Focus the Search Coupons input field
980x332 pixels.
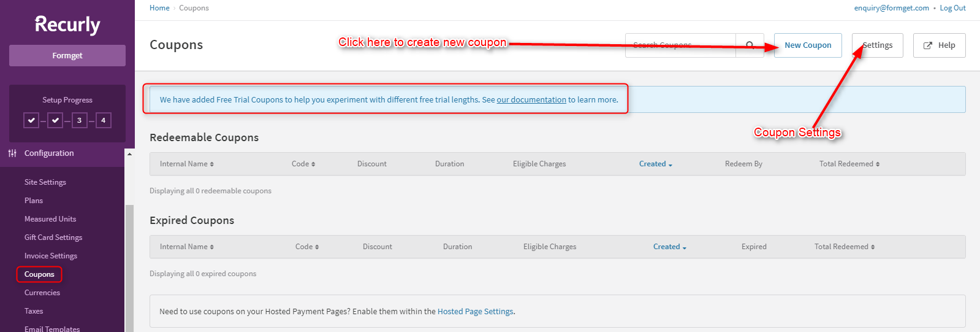point(680,45)
